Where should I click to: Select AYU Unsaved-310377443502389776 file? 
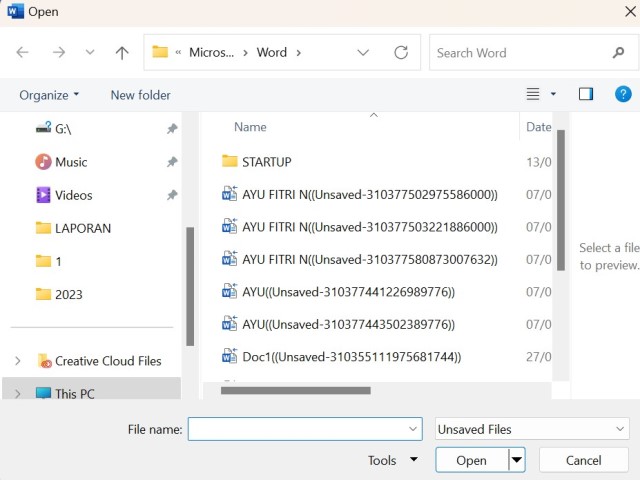tap(348, 324)
